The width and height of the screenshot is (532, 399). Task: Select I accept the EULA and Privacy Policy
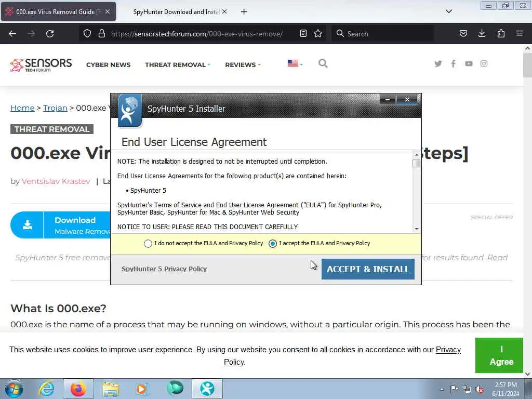272,244
